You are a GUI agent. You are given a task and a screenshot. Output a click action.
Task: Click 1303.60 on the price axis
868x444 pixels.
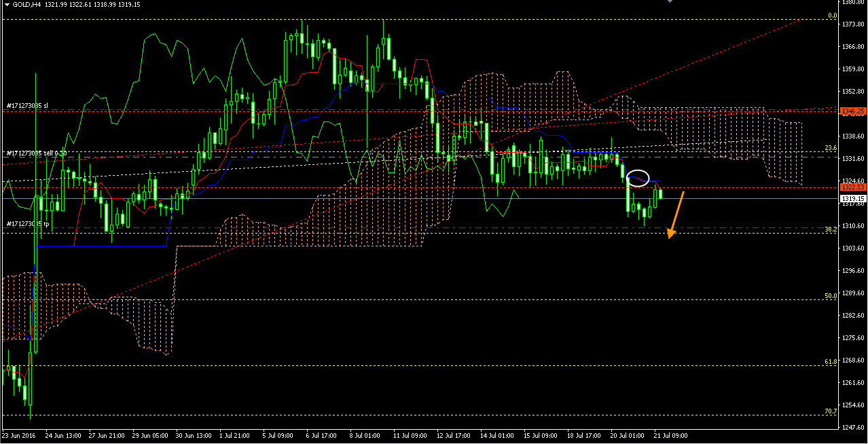[x=854, y=248]
